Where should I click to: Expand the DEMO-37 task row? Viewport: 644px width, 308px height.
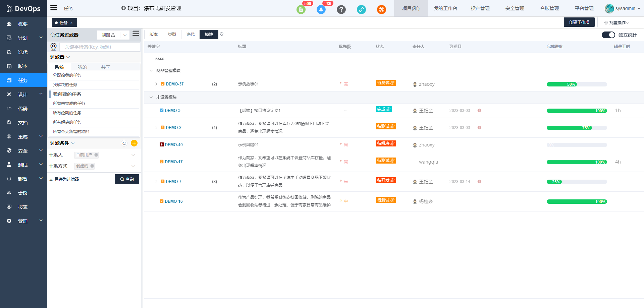pos(156,84)
